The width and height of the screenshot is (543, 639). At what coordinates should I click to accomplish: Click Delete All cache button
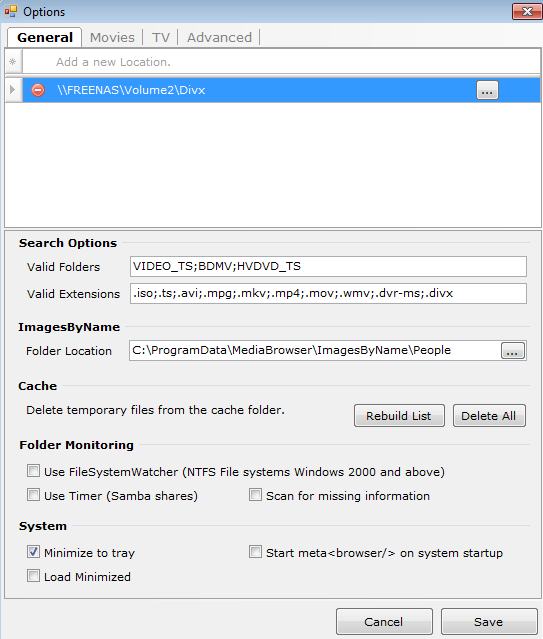(x=489, y=416)
